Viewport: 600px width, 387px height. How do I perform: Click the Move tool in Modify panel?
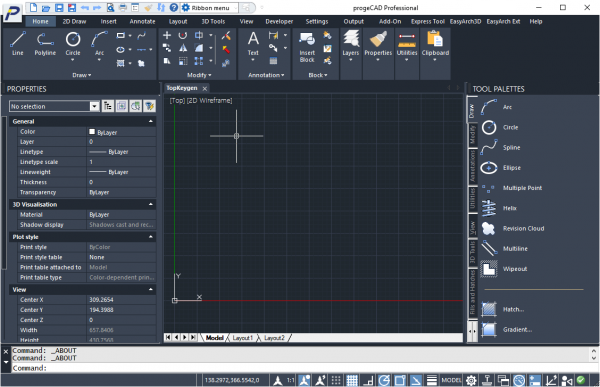[x=167, y=36]
